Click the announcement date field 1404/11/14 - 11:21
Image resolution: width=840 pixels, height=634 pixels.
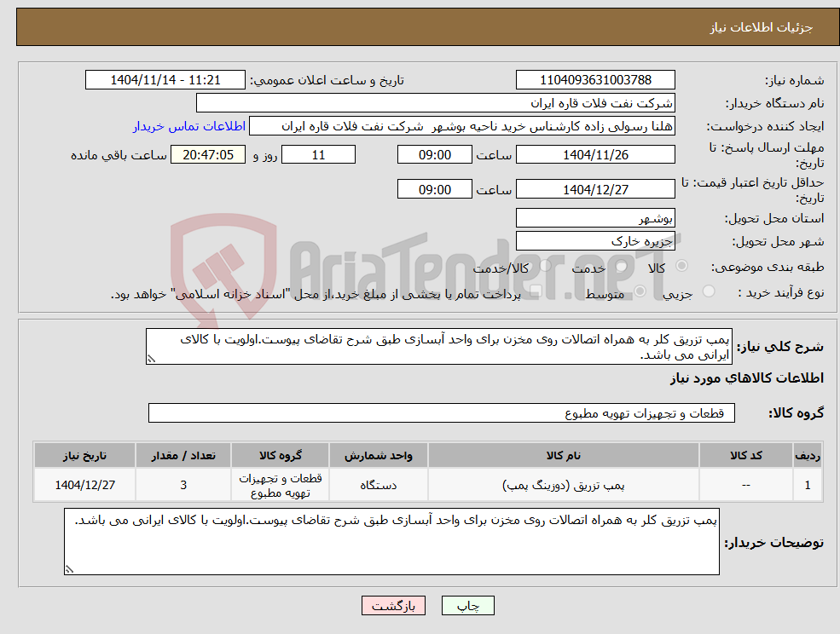pyautogui.click(x=165, y=80)
